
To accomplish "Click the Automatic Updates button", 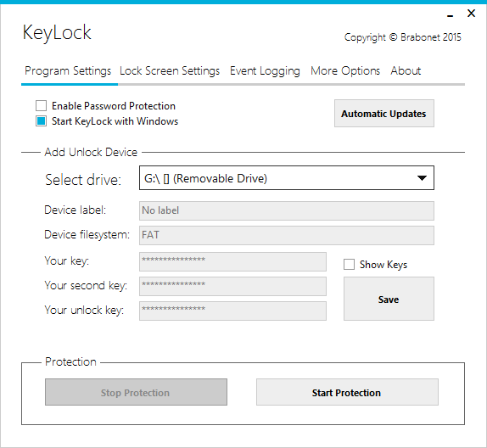I will (x=383, y=114).
